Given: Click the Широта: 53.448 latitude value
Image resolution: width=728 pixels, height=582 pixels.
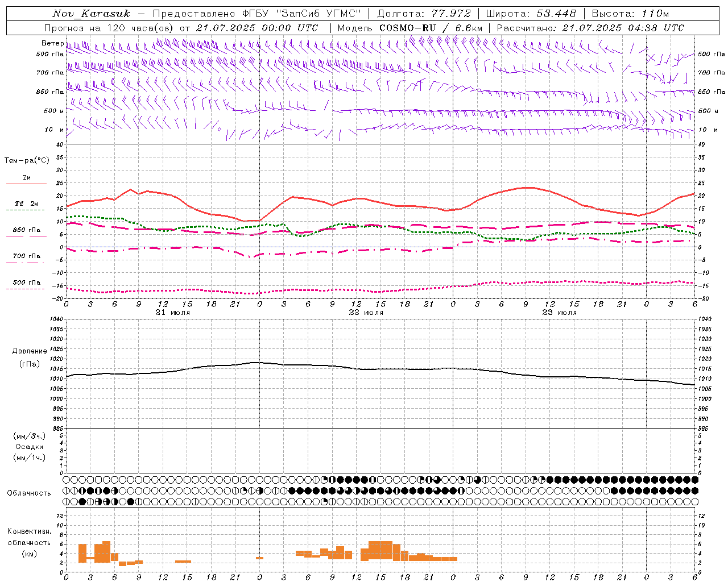Looking at the screenshot, I should [530, 14].
